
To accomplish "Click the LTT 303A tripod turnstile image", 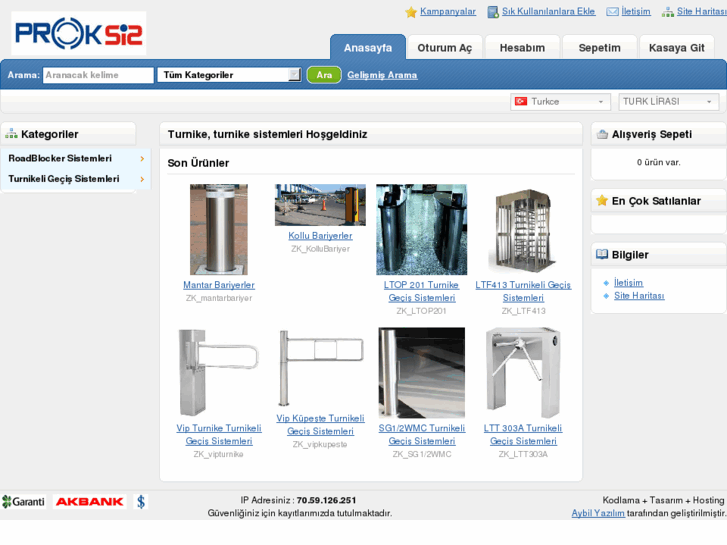I will [x=523, y=373].
